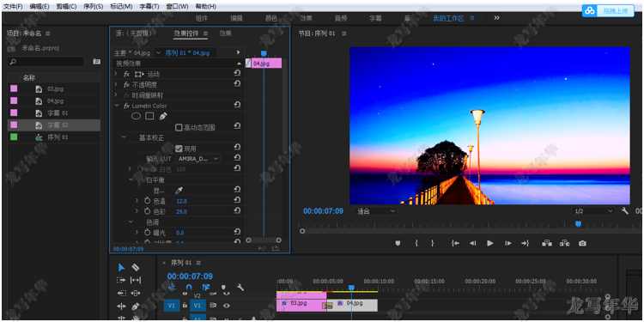Screen dimensions: 644x322
Task: Click the Lift button in Program monitor
Action: [547, 243]
